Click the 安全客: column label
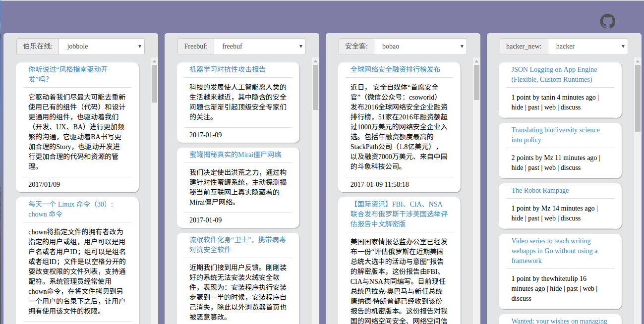Viewport: 644px width, 324px height. (356, 47)
